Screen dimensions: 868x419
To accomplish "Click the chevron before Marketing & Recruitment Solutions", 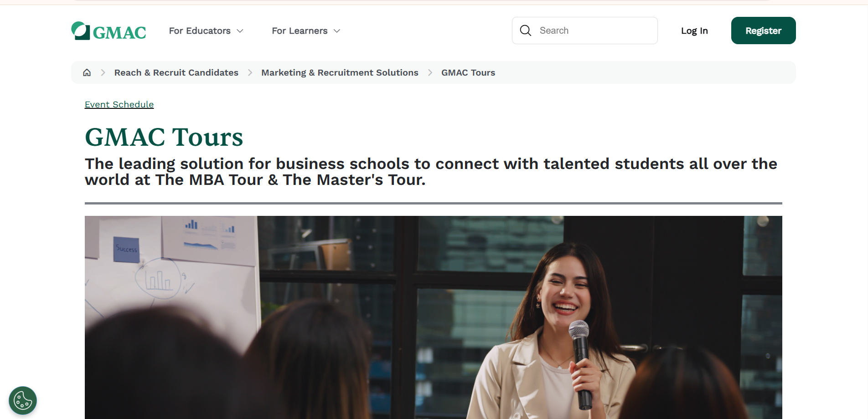I will (250, 72).
